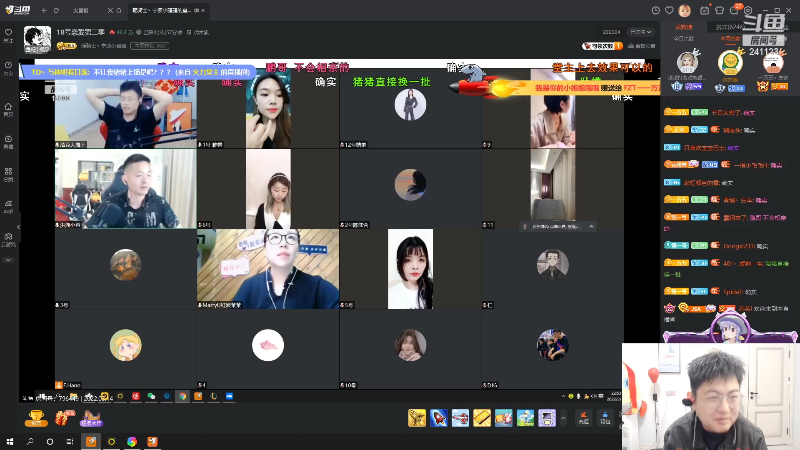Open the live icon in left sidebar
The width and height of the screenshot is (800, 450).
point(9,142)
